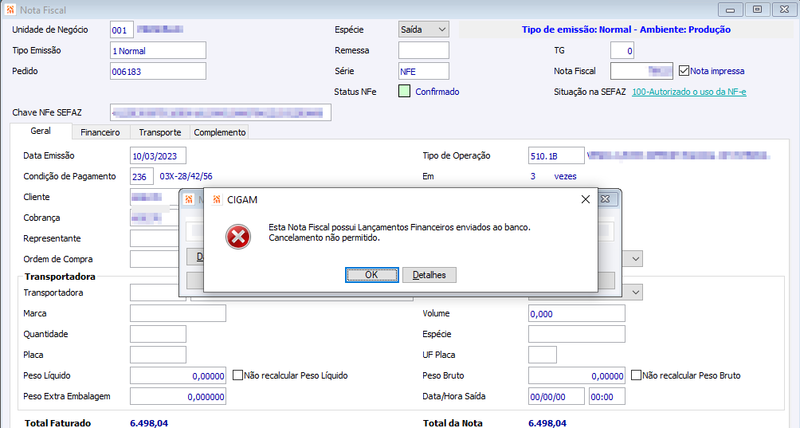Toggle Não recalcular Peso Bruto checkbox

636,375
